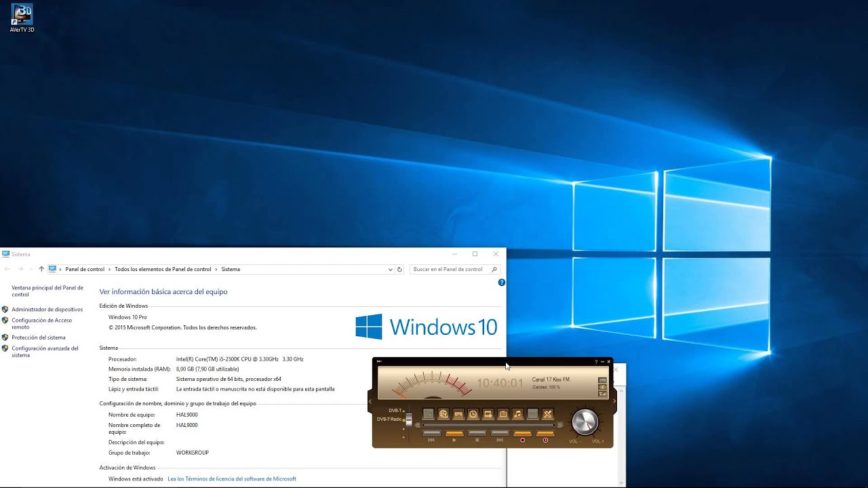
Task: Click the TV icon in AVerTV
Action: [503, 413]
